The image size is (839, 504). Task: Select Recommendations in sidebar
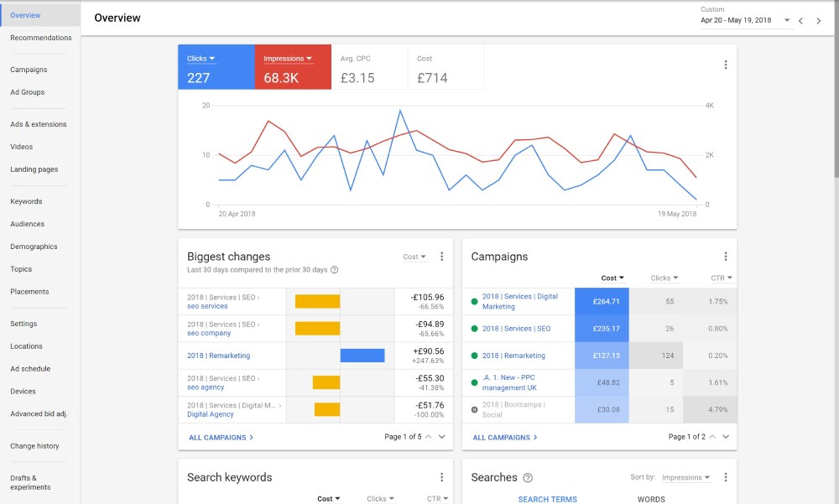[x=40, y=38]
